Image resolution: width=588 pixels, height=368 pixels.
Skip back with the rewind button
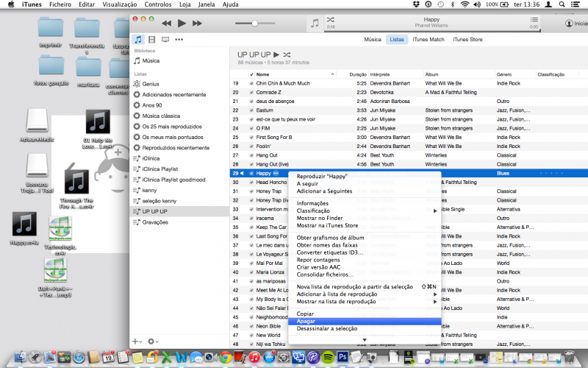click(x=167, y=24)
